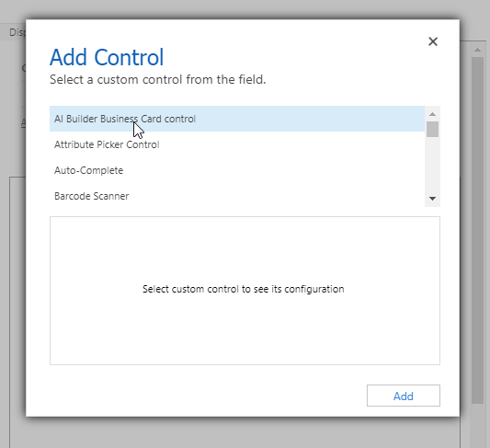
Task: Click the control list scrollbar thumb
Action: tap(432, 129)
